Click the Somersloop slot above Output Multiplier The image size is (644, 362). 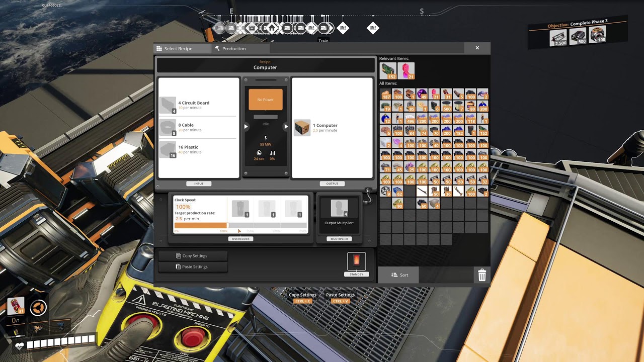tap(339, 208)
